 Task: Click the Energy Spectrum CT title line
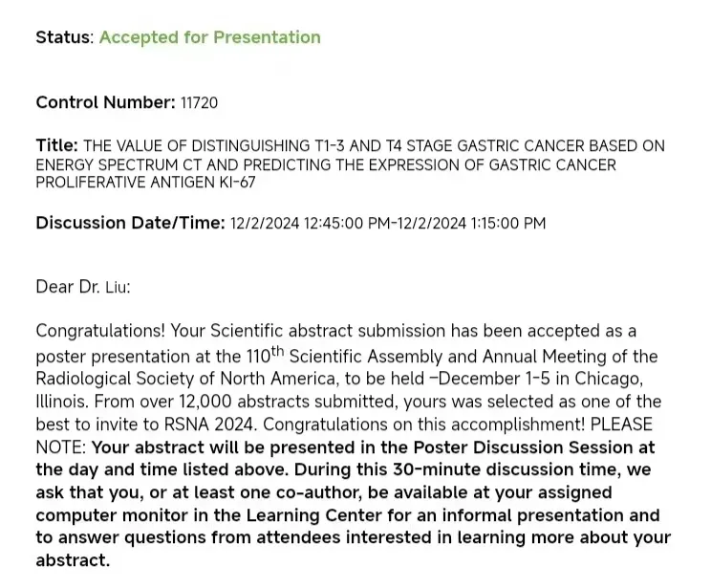click(x=326, y=164)
